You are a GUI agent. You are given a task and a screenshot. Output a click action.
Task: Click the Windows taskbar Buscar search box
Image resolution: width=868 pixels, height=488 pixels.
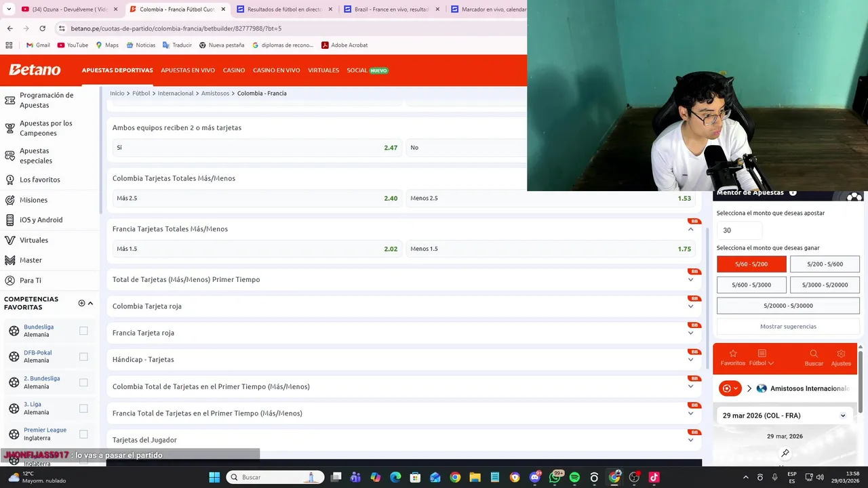[x=274, y=477]
